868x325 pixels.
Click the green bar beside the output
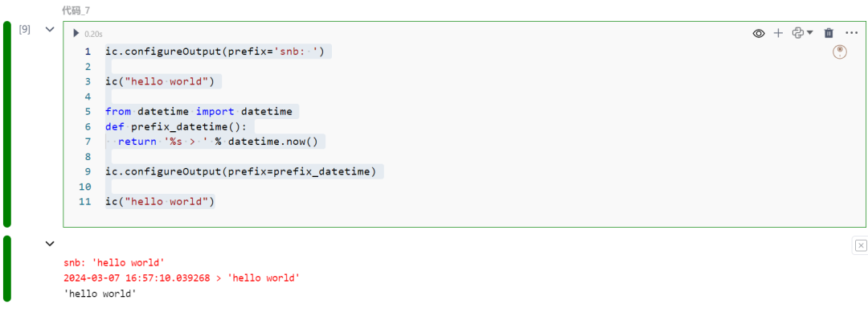[x=7, y=269]
